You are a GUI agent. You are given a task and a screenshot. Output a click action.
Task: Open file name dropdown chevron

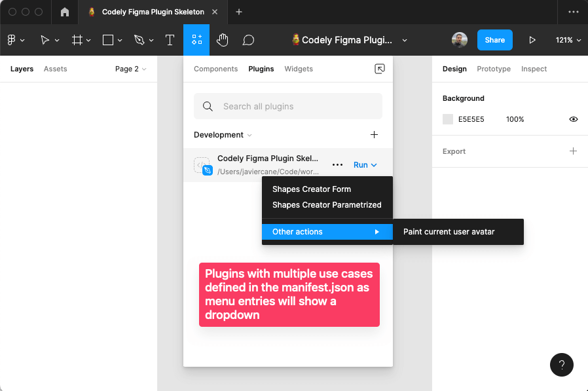click(405, 40)
